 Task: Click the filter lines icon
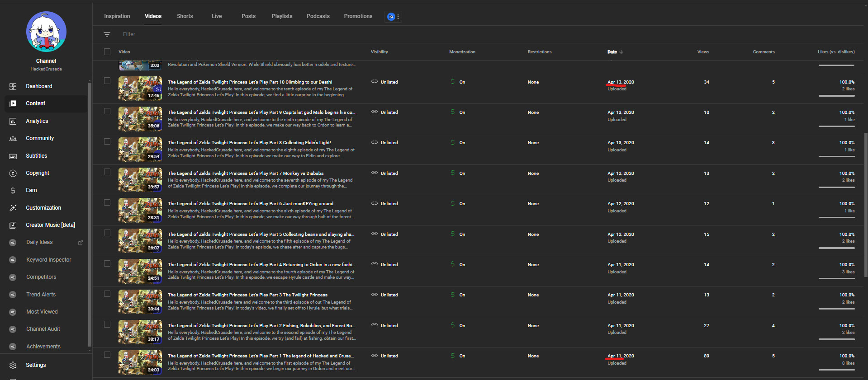(107, 34)
